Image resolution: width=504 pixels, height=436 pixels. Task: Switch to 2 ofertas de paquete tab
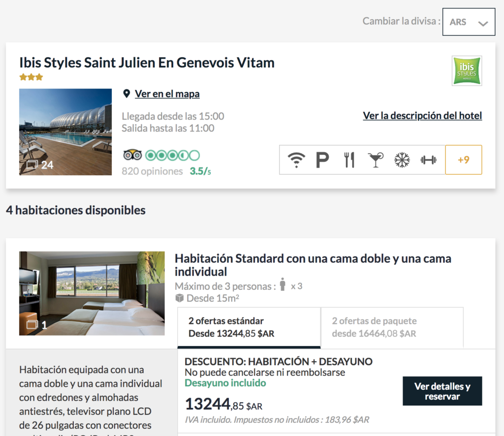pos(392,327)
